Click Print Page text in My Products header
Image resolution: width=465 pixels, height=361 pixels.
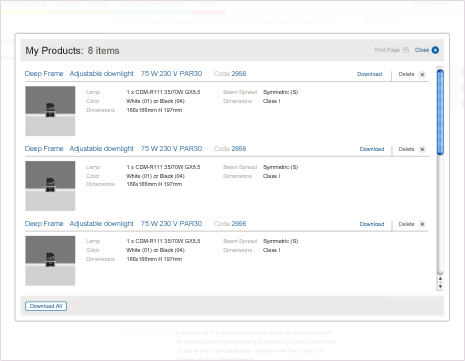coord(387,50)
